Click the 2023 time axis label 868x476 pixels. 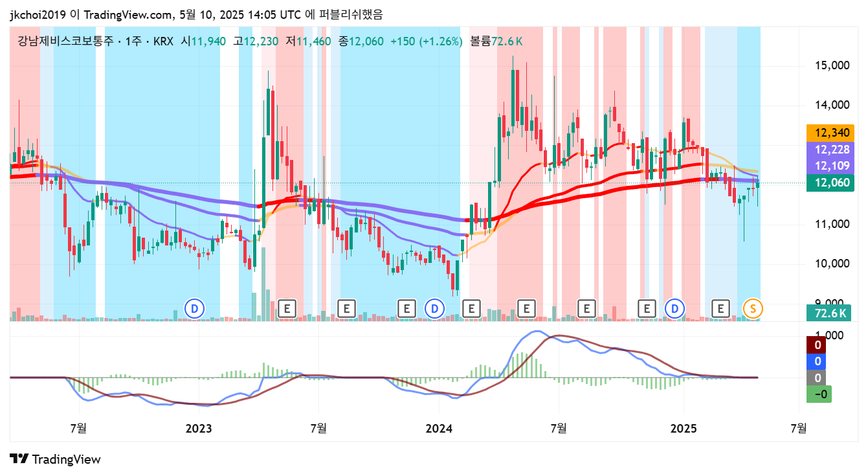tap(199, 428)
